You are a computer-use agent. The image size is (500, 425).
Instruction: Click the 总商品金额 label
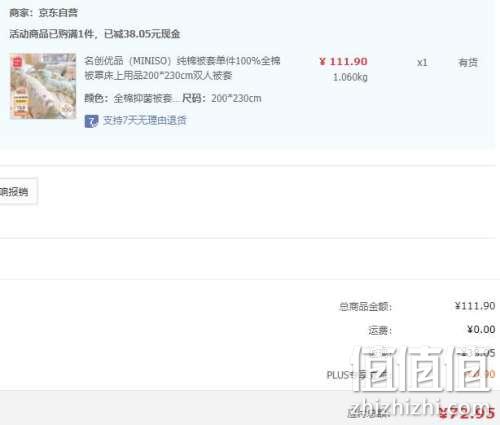point(365,306)
